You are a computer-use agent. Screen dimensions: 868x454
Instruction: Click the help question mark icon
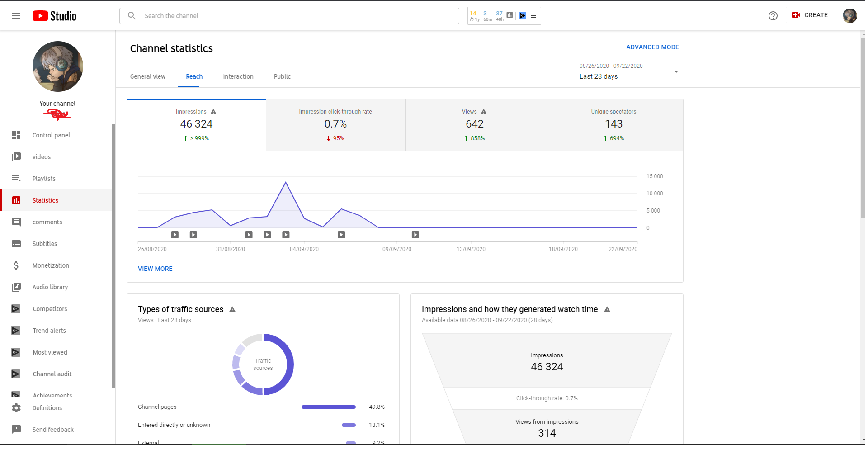tap(773, 16)
